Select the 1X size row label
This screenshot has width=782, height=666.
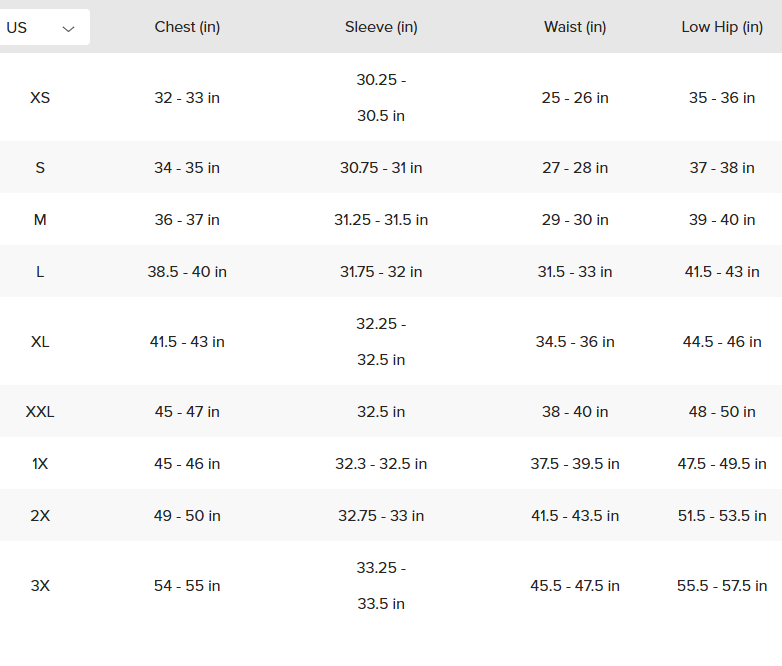40,464
